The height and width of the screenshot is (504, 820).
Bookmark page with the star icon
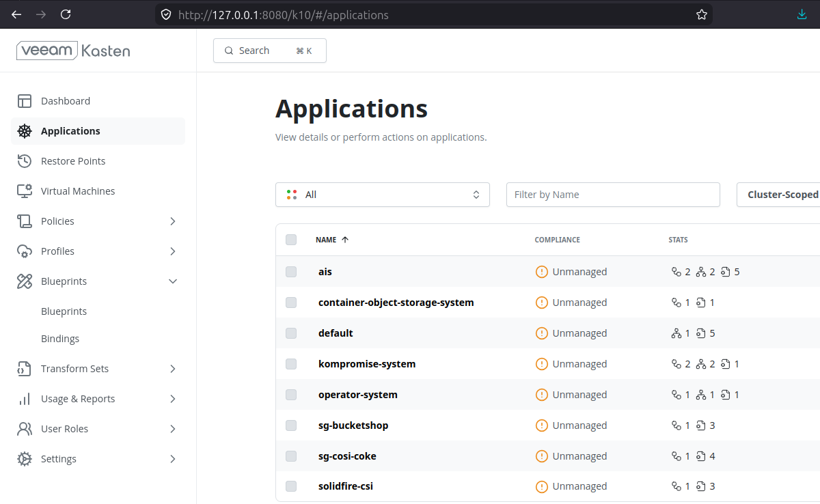click(x=701, y=14)
